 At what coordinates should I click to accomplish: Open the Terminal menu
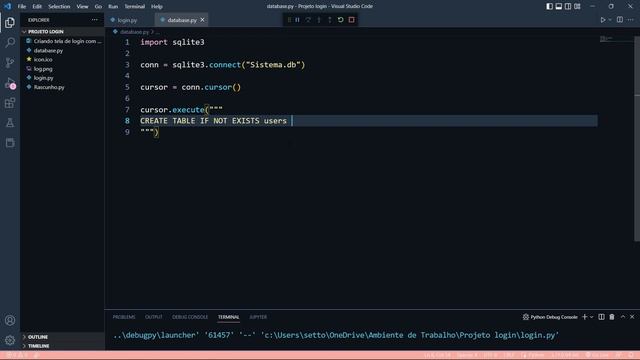tap(135, 6)
